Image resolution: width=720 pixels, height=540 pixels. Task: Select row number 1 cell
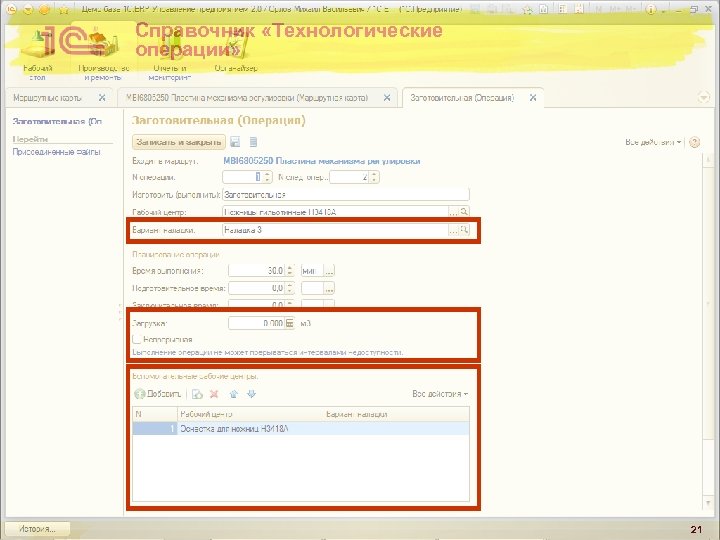155,429
